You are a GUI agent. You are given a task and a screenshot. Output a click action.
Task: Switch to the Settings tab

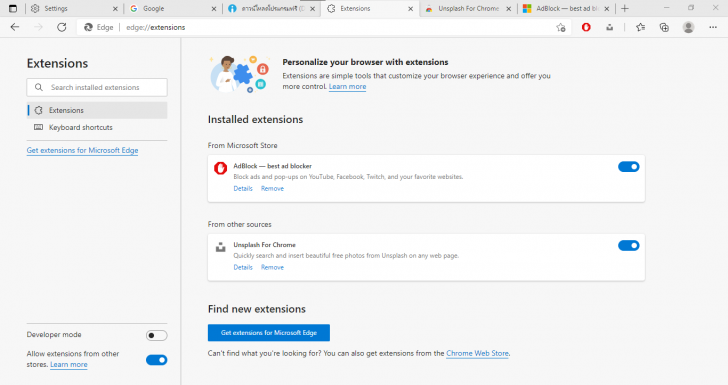(x=74, y=8)
